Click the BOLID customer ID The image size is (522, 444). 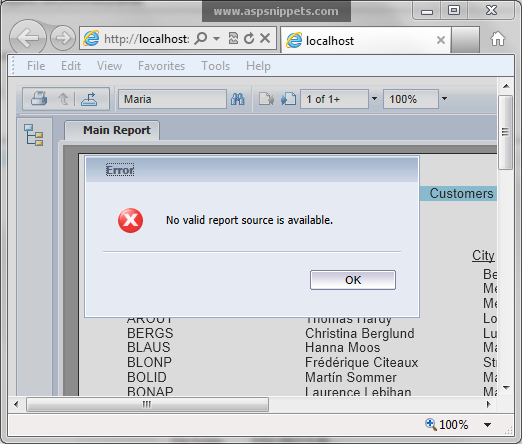[147, 377]
